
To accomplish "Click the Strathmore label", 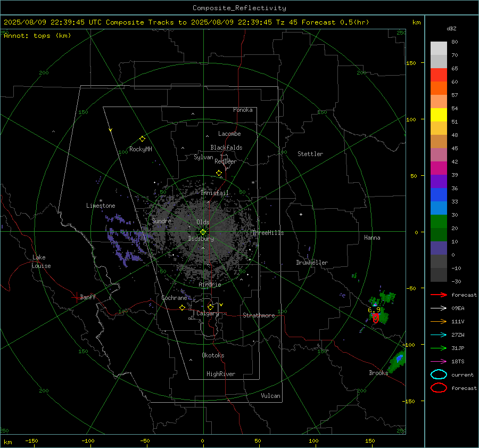I will tap(259, 315).
